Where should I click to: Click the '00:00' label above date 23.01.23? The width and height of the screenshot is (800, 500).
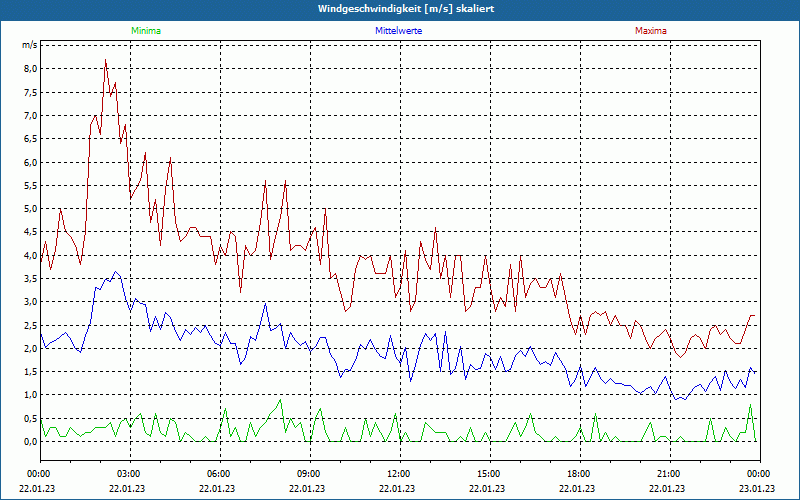pos(757,474)
